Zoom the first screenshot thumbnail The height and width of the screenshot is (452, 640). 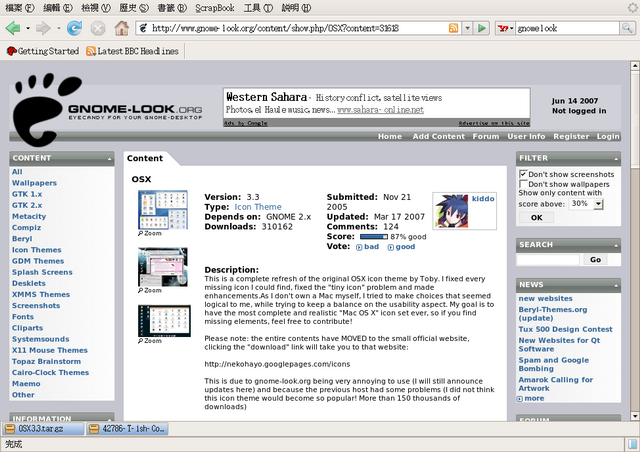tap(150, 234)
